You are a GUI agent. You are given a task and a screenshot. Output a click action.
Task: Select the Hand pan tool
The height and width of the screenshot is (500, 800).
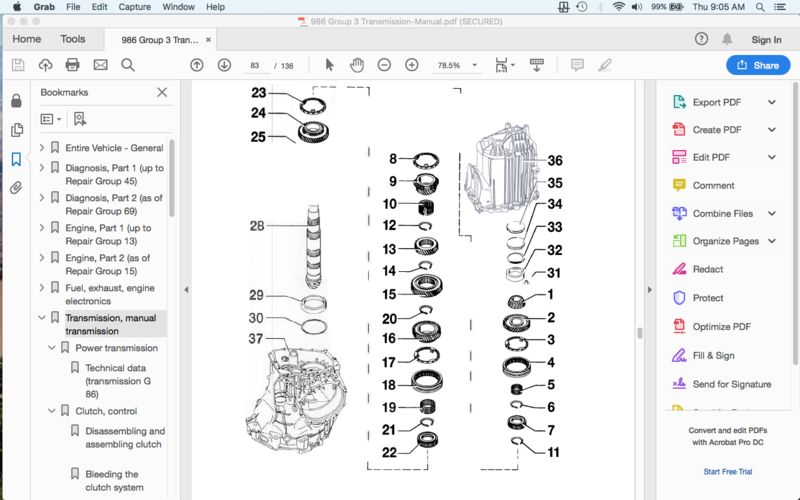click(357, 65)
